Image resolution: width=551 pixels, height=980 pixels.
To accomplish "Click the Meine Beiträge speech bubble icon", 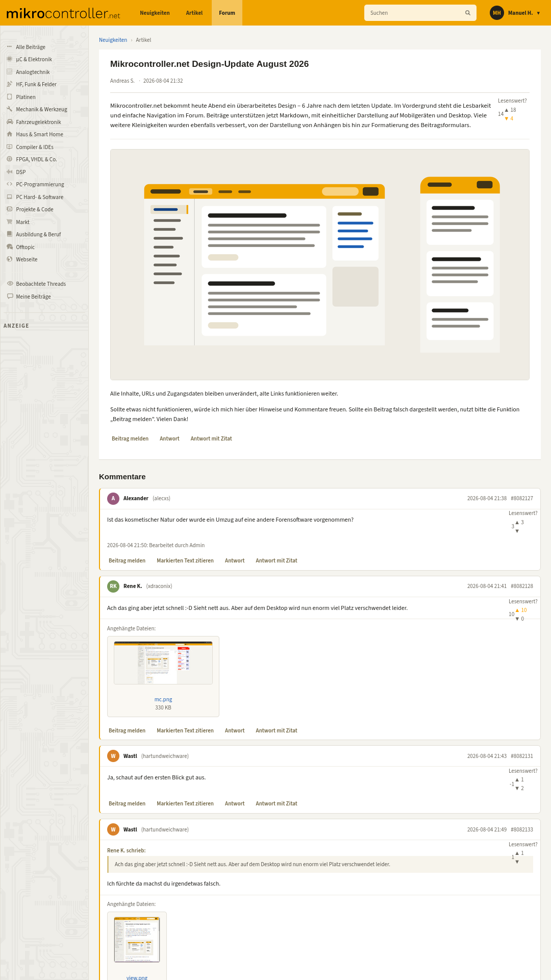I will (10, 297).
